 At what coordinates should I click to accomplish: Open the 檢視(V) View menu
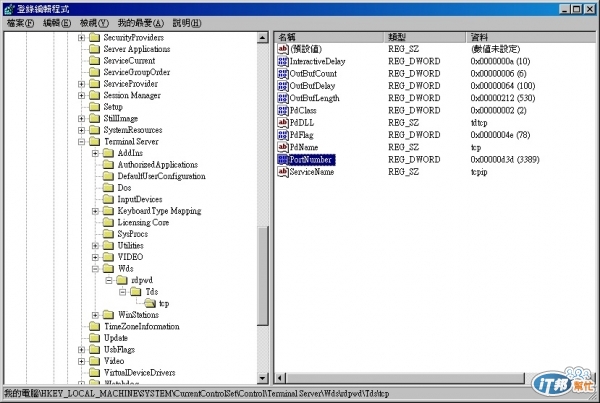pos(94,23)
